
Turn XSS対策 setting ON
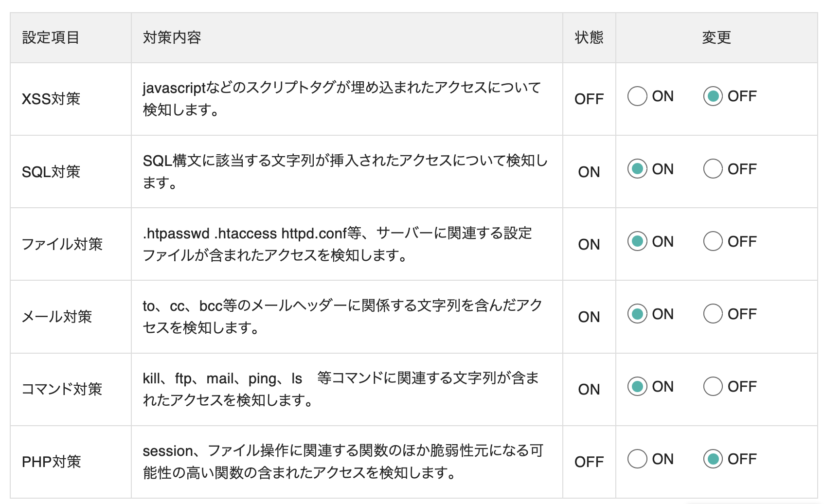point(637,96)
